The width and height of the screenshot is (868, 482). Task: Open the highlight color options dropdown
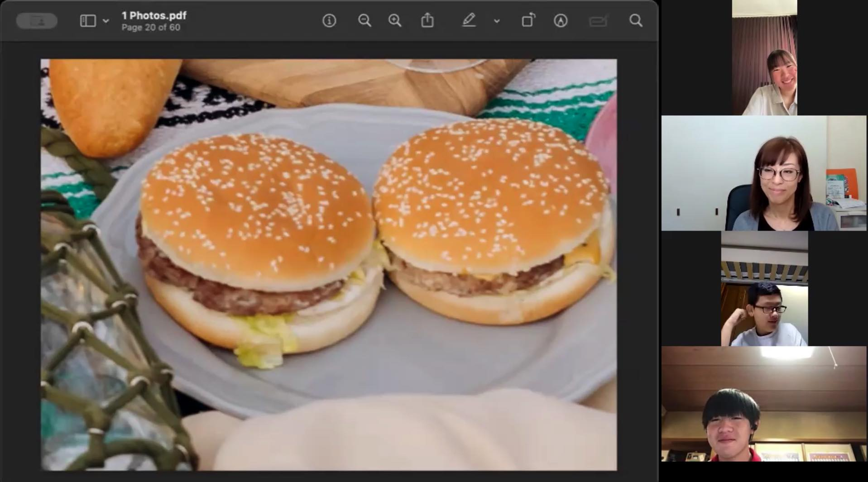[497, 21]
